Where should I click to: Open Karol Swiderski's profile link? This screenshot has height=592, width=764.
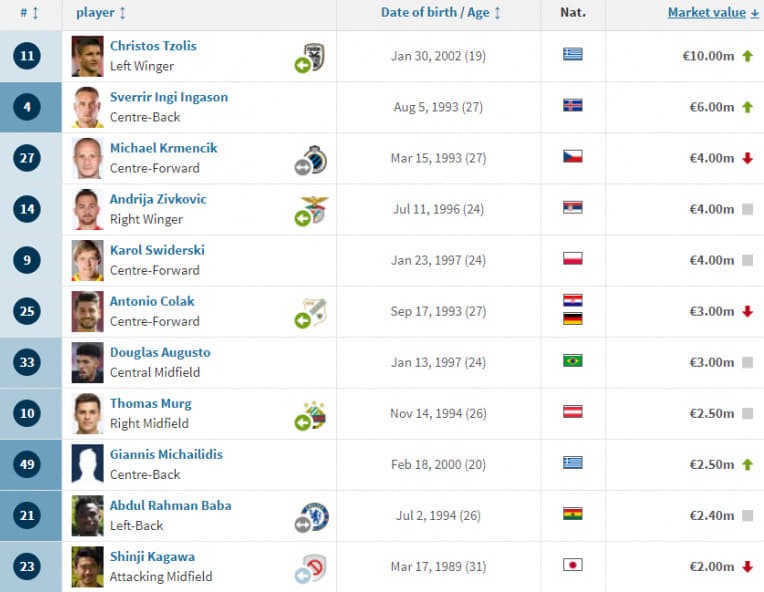pos(157,250)
